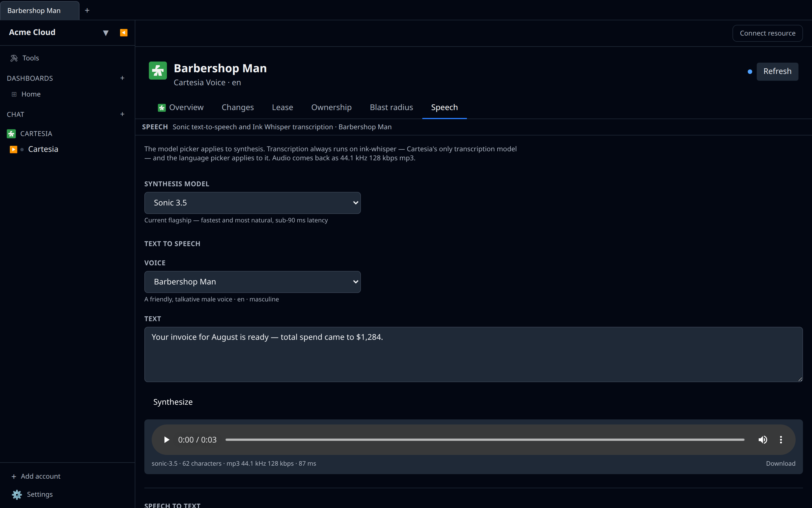Open the Voice dropdown showing Barbershop Man
812x508 pixels.
coord(252,282)
